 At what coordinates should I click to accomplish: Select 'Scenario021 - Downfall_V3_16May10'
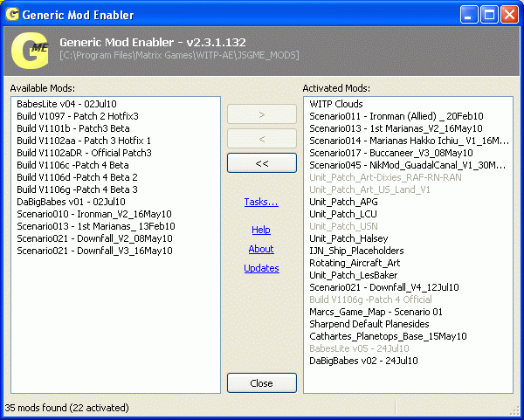[x=94, y=251]
